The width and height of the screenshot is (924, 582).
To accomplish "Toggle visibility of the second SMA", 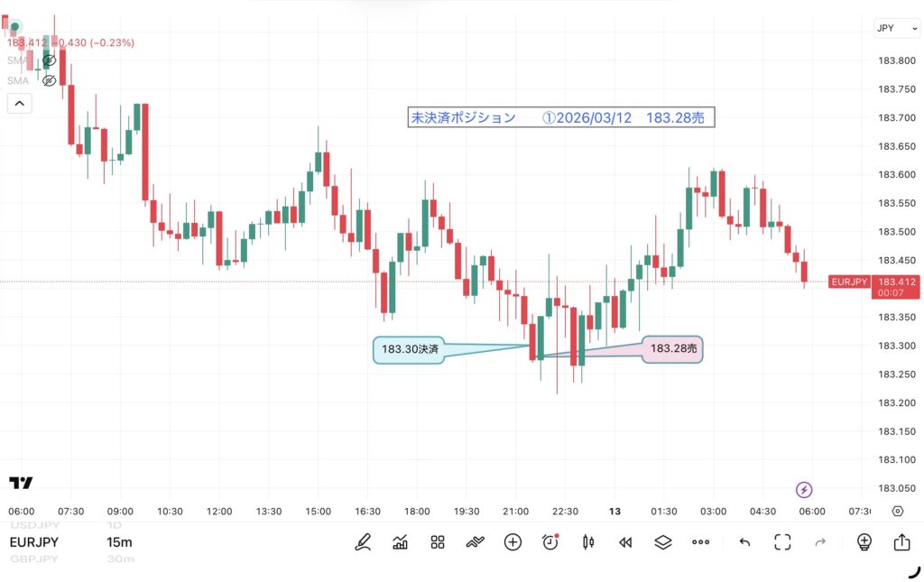I will (50, 80).
